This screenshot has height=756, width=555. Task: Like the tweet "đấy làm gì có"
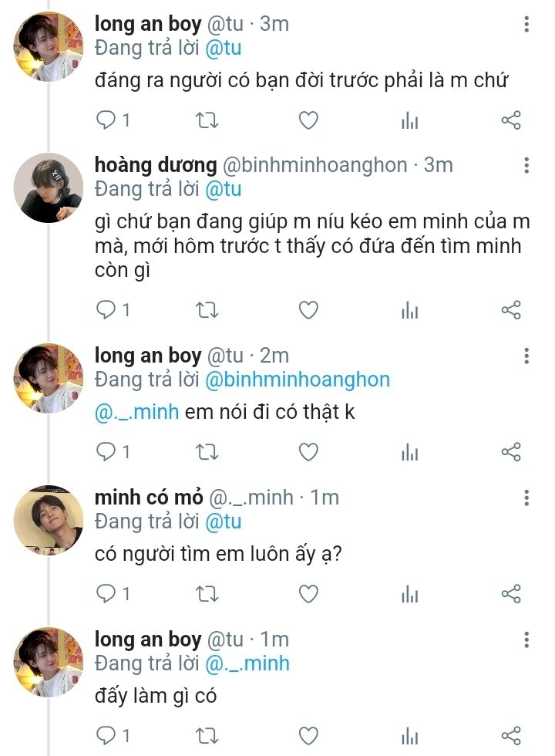click(x=308, y=736)
